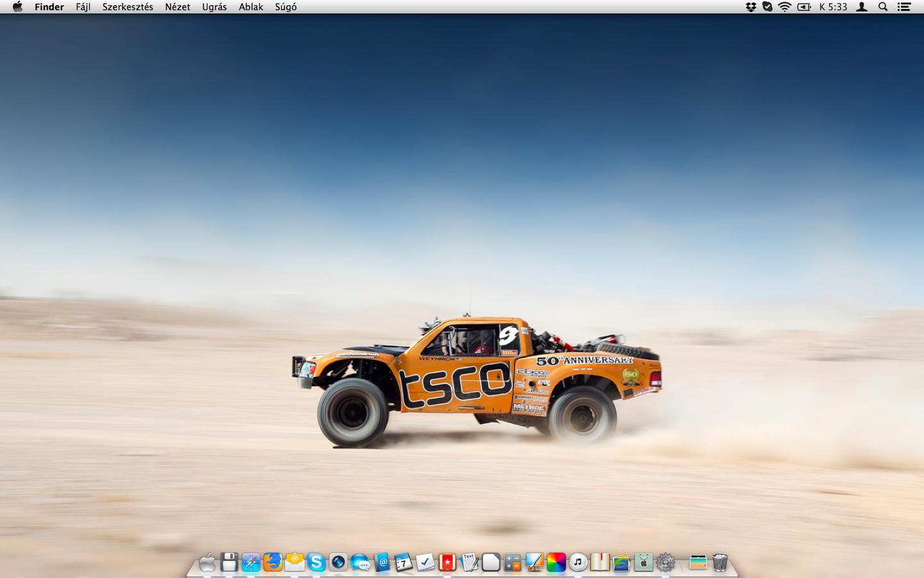This screenshot has height=578, width=924.
Task: Click the clock showing K 5:33
Action: tap(834, 7)
